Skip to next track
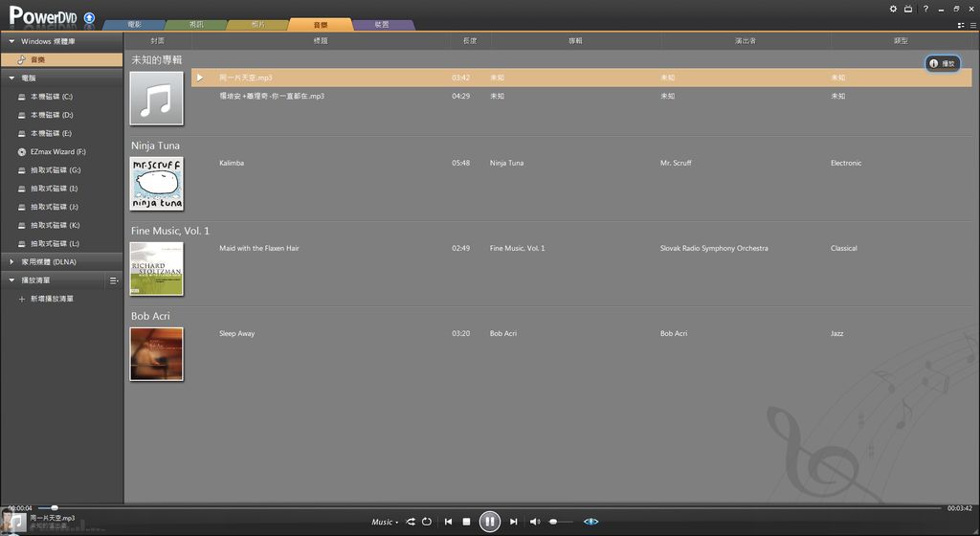 [513, 522]
